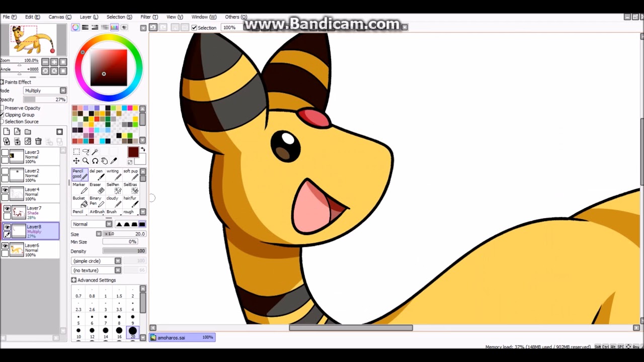
Task: Select the Move tool
Action: [x=76, y=161]
